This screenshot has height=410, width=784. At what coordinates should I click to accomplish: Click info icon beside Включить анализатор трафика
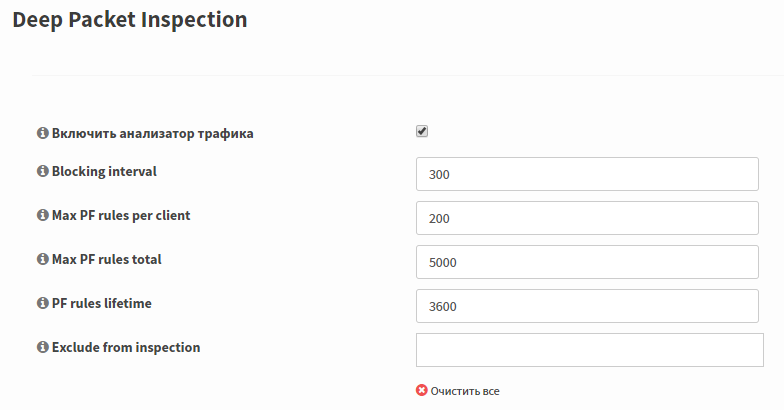tap(42, 133)
